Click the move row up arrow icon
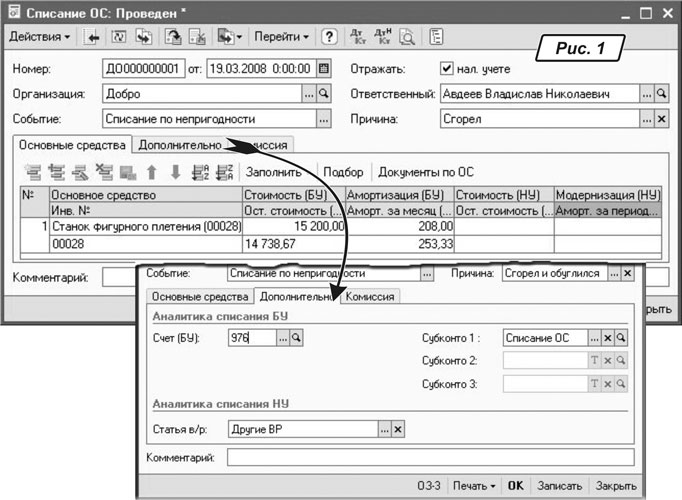This screenshot has width=682, height=500. click(153, 171)
